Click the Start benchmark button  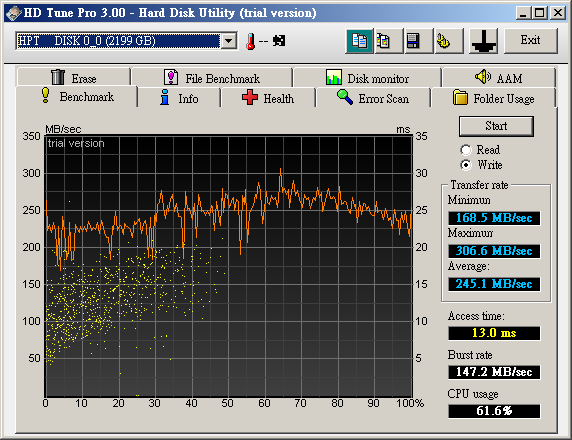pos(496,126)
